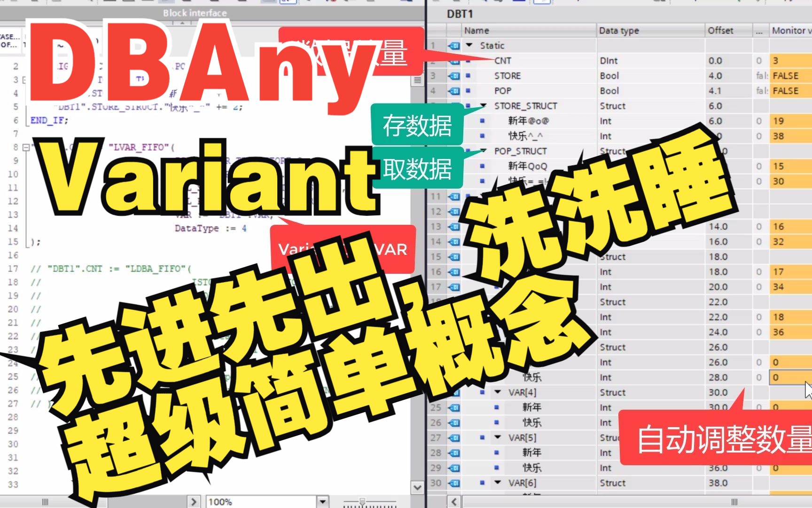Click the tag icon in the STORE row

[454, 76]
